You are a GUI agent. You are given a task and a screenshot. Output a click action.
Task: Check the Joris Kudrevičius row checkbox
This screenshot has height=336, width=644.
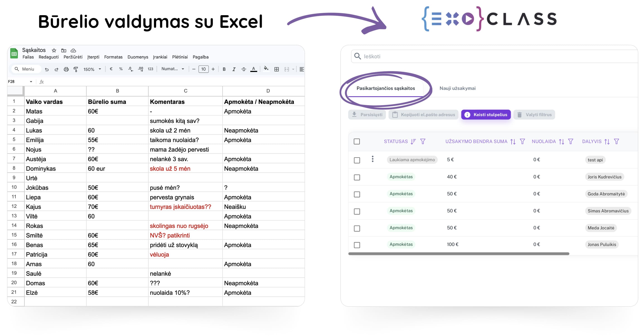(x=357, y=177)
